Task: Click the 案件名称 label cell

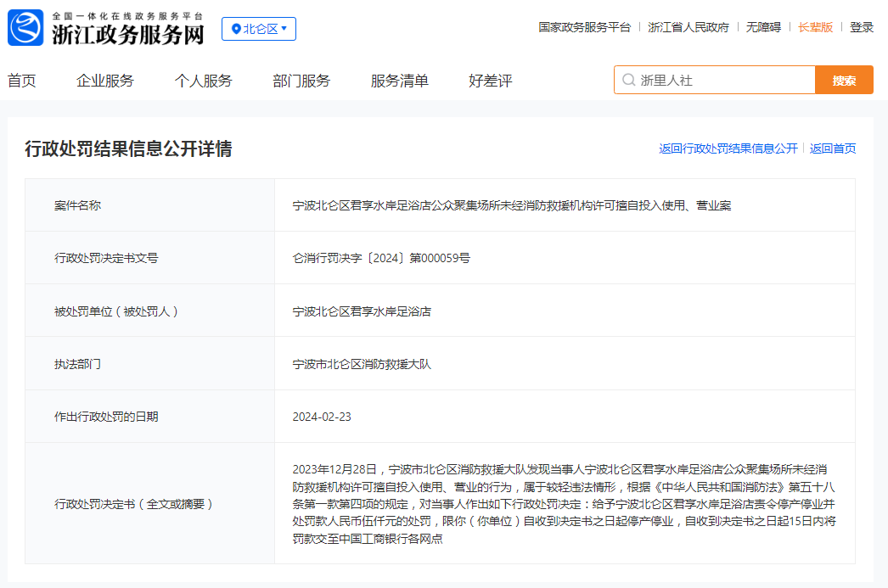Action: pyautogui.click(x=150, y=204)
